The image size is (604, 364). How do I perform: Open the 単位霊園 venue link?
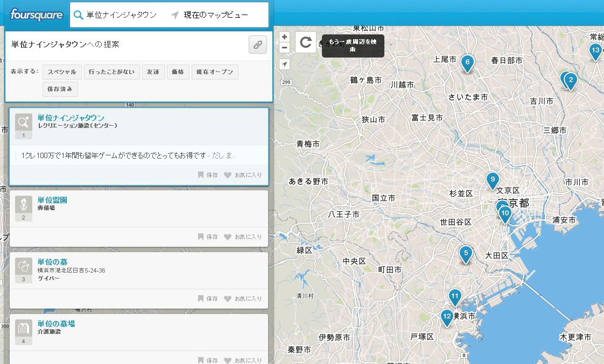52,200
